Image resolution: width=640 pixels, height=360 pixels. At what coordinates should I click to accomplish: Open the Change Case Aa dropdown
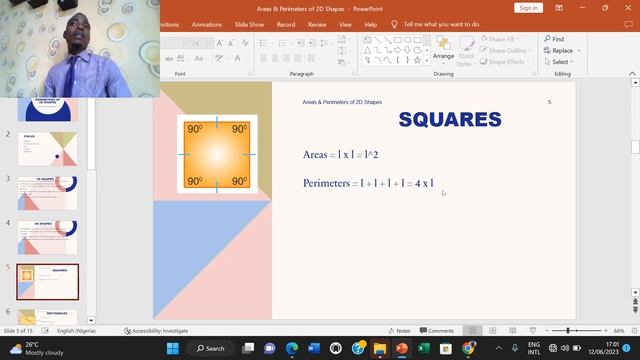(200, 58)
